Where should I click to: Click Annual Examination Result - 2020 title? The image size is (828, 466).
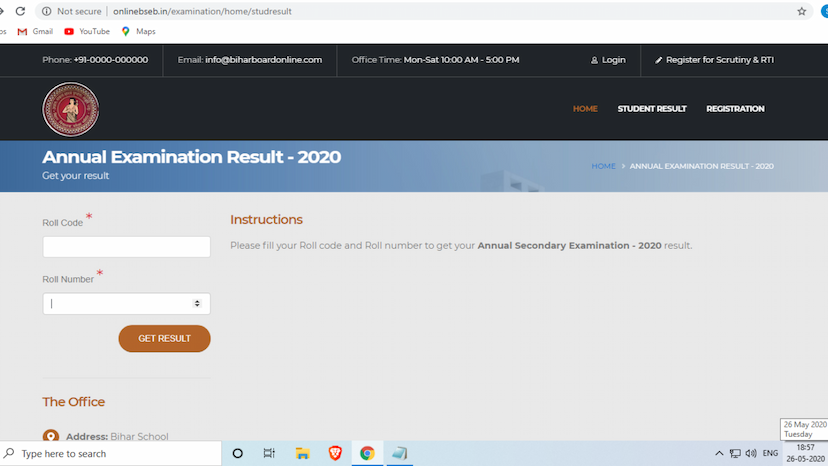tap(192, 157)
